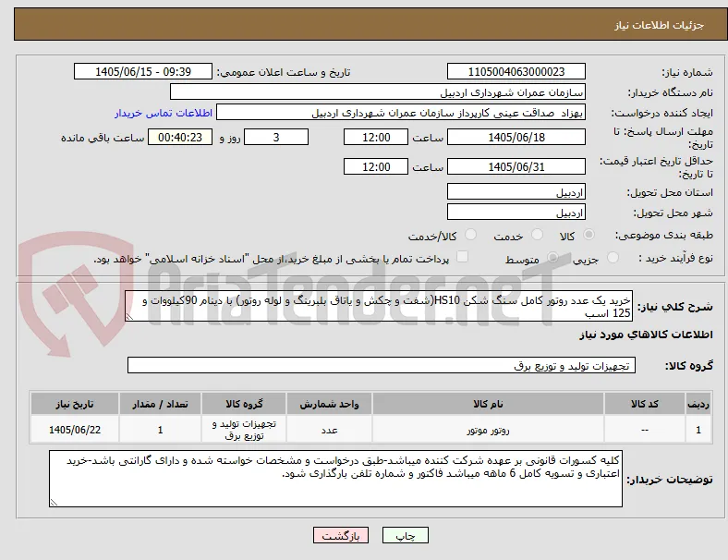
Task: Click price validity time 12:00 field
Action: click(x=376, y=166)
